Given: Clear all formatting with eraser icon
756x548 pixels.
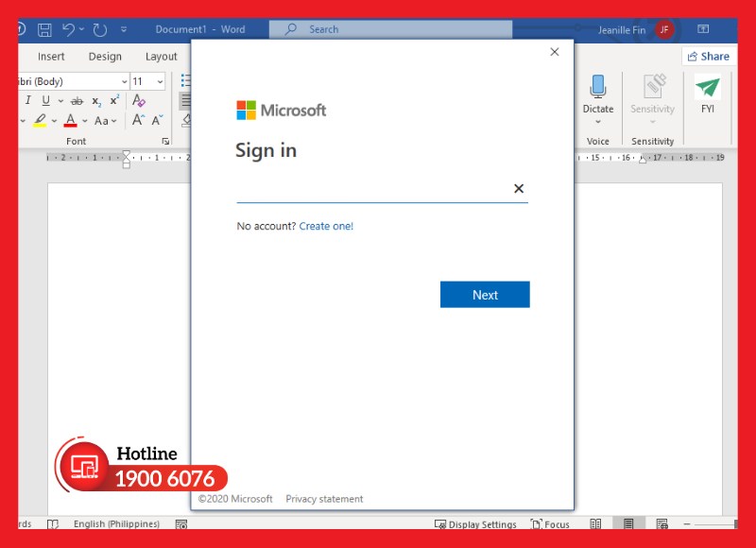Looking at the screenshot, I should click(139, 100).
